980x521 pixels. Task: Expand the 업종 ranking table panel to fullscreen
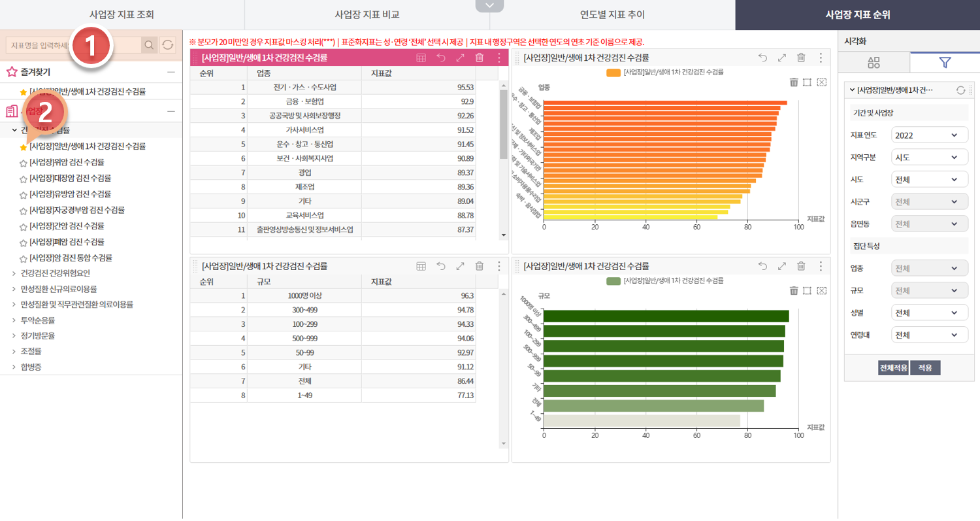[x=460, y=58]
